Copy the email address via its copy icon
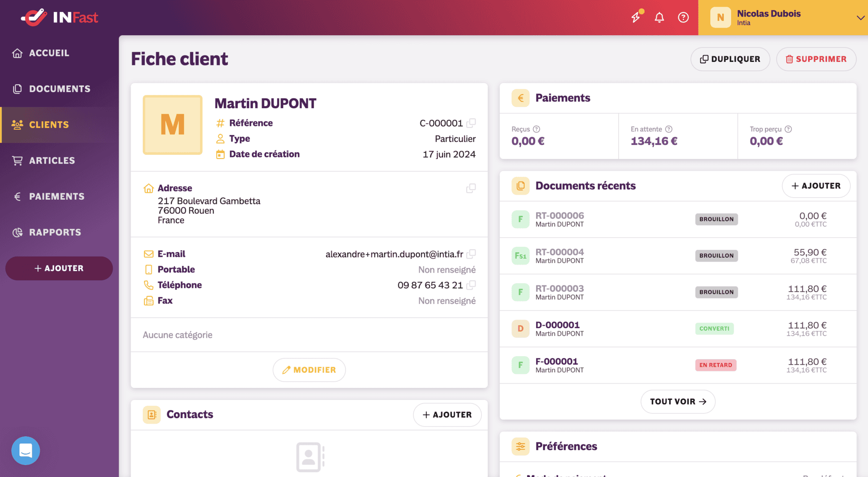868x477 pixels. 471,254
